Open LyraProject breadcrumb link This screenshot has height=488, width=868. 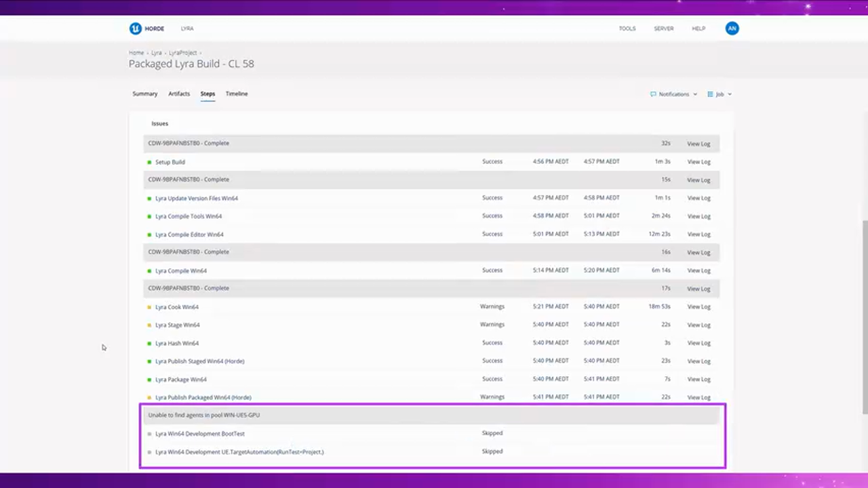[182, 53]
